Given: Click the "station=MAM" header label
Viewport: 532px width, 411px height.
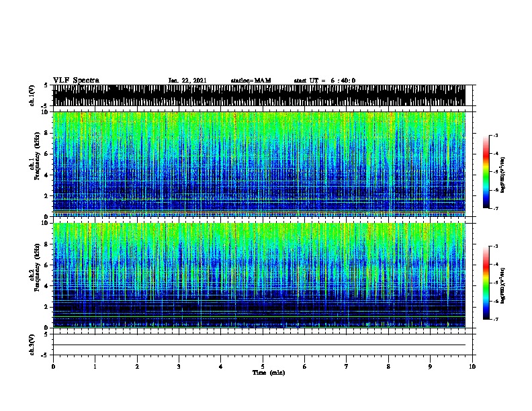Looking at the screenshot, I should [251, 81].
